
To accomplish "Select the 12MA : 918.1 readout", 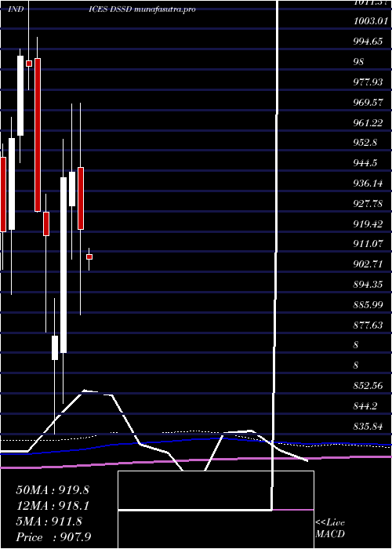I will click(x=53, y=506).
